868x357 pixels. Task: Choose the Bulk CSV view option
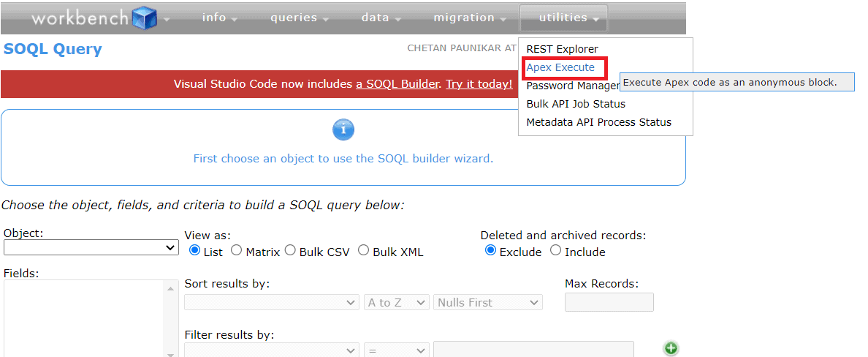tap(290, 251)
